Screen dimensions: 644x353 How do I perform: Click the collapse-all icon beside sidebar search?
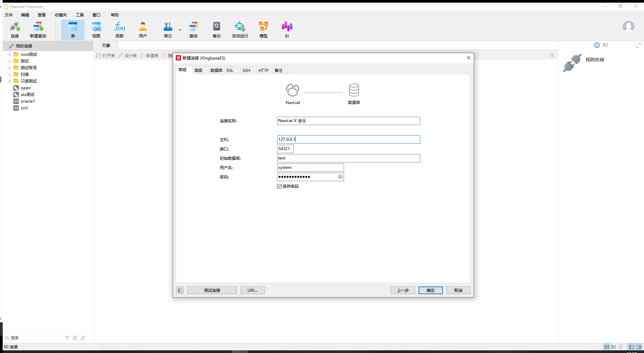pyautogui.click(x=83, y=338)
